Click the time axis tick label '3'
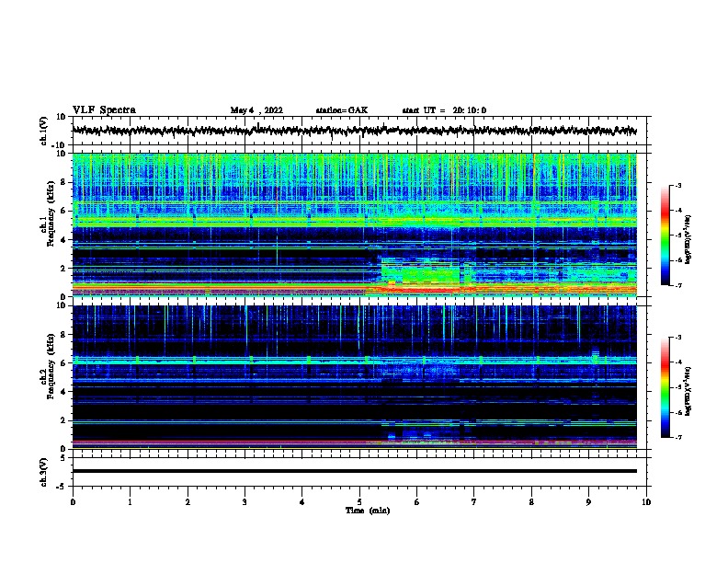Screen dimensions: 728x563 click(245, 502)
